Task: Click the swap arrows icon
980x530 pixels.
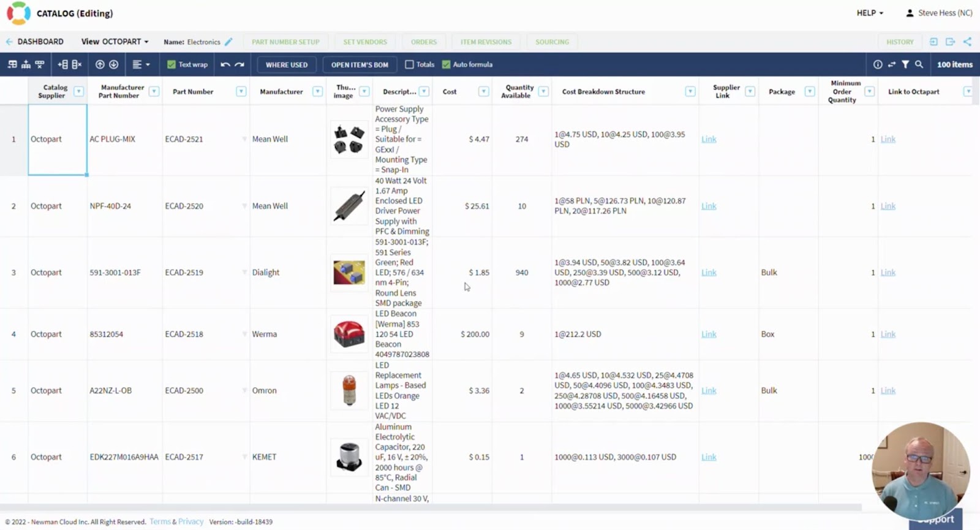Action: click(x=892, y=64)
